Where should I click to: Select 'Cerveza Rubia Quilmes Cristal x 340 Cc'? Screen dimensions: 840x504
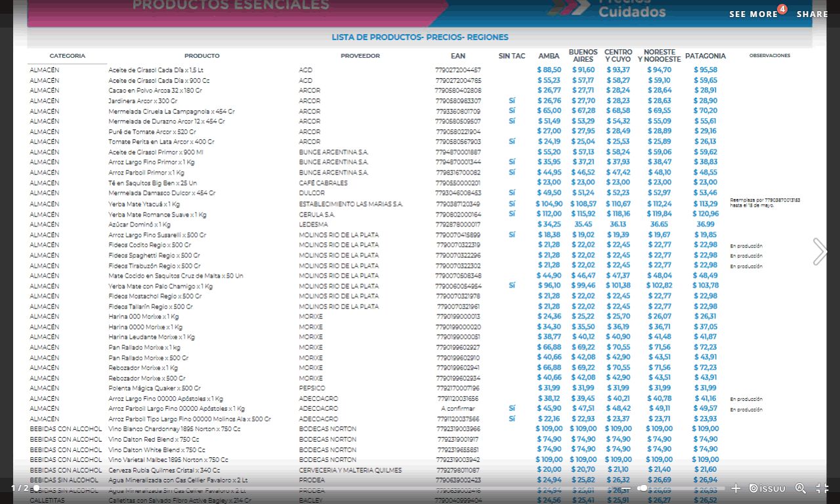click(165, 471)
